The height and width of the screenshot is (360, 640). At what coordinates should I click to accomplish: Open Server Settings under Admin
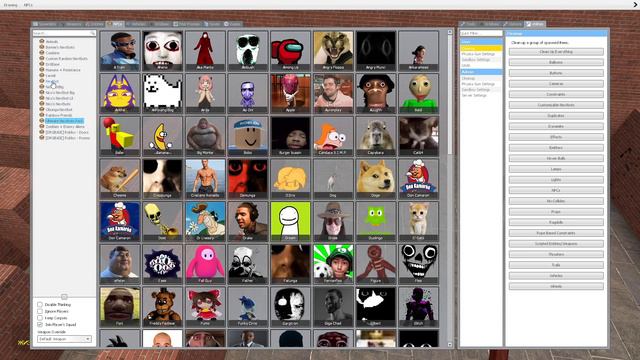(x=474, y=95)
